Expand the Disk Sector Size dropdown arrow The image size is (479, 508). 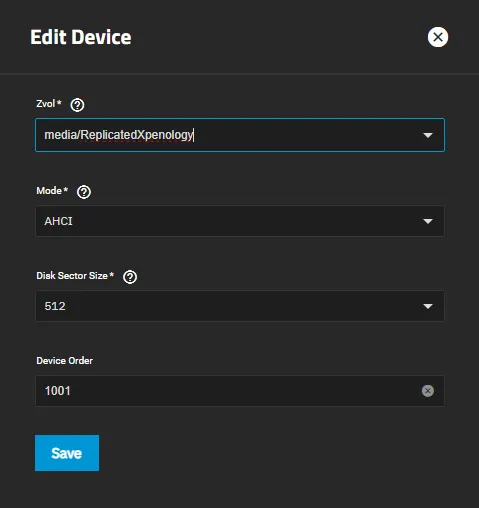pos(428,306)
